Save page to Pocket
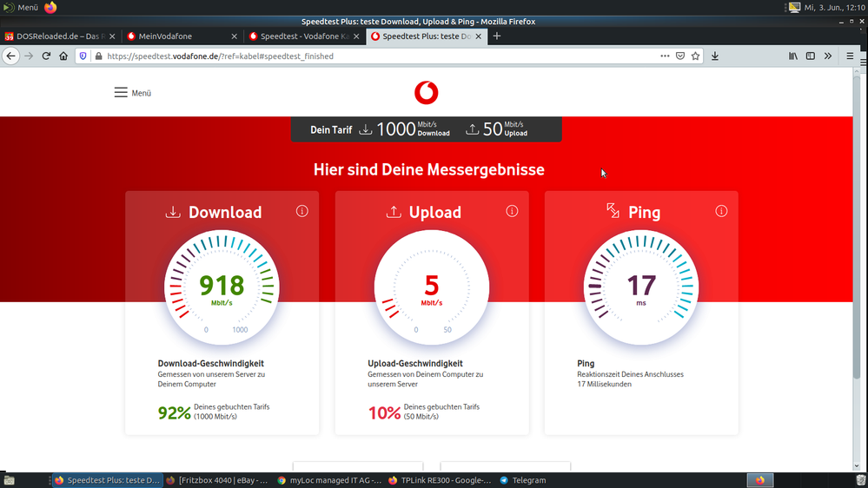This screenshot has height=488, width=868. 680,56
